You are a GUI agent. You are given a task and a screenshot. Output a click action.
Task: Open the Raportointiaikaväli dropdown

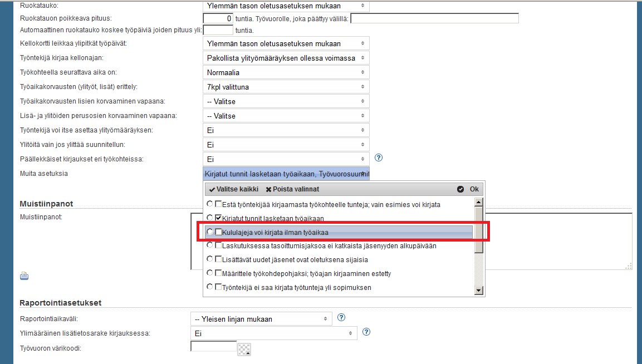point(261,319)
